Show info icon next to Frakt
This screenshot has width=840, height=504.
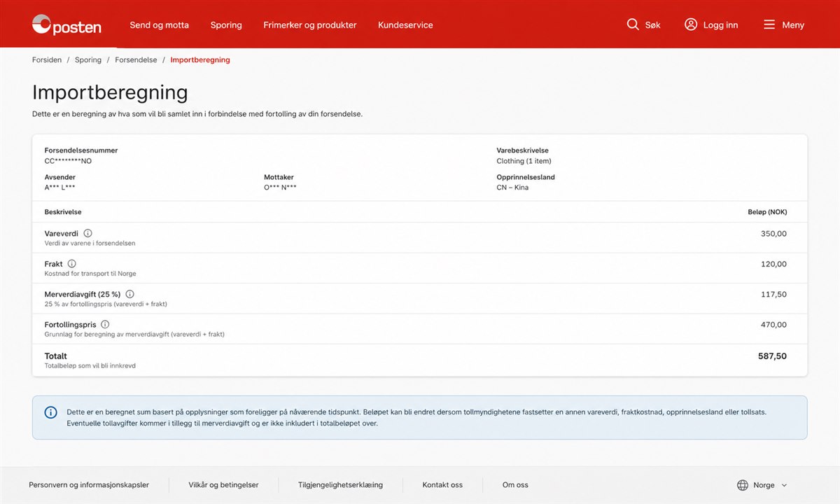click(71, 264)
